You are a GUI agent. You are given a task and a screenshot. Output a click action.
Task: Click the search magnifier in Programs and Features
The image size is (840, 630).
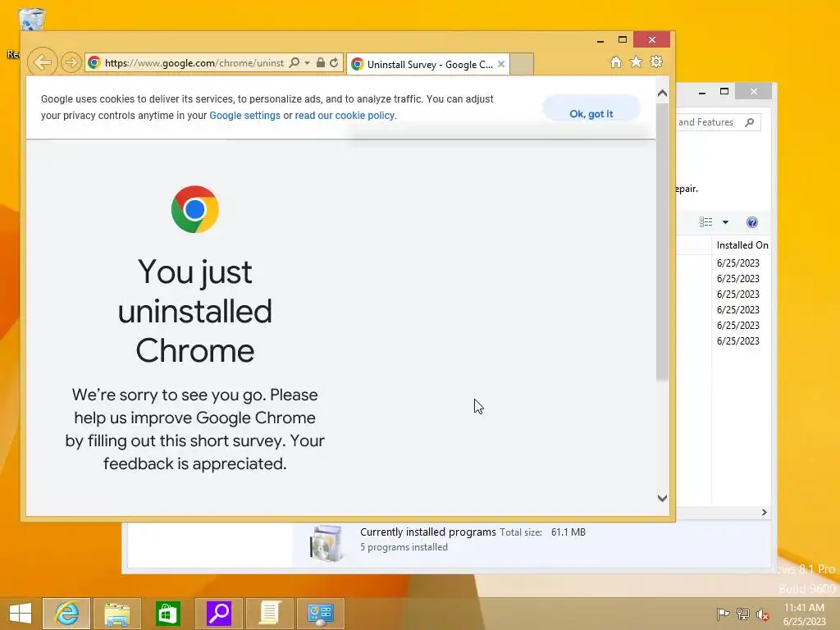pyautogui.click(x=750, y=122)
